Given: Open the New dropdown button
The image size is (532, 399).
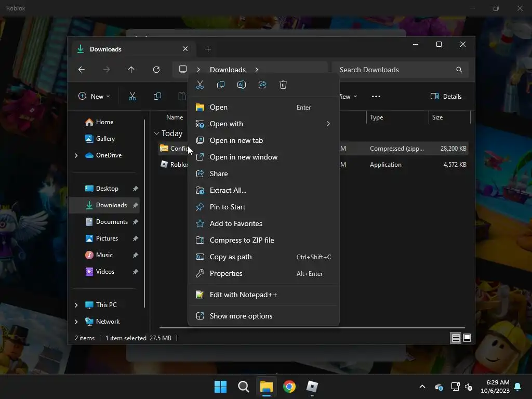Looking at the screenshot, I should click(x=94, y=96).
